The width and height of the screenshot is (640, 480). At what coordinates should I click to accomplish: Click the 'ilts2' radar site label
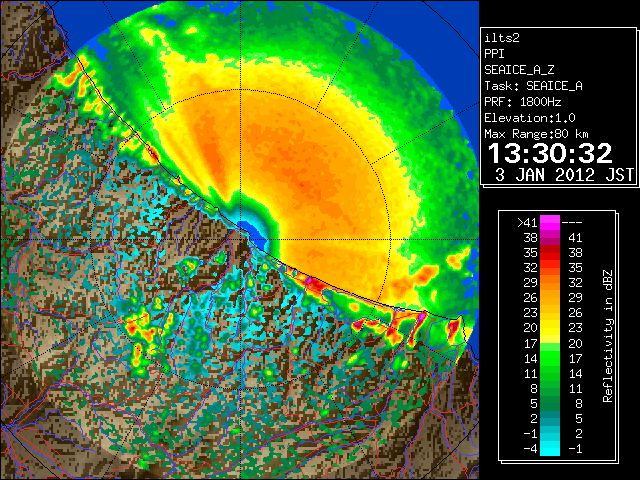[x=502, y=38]
